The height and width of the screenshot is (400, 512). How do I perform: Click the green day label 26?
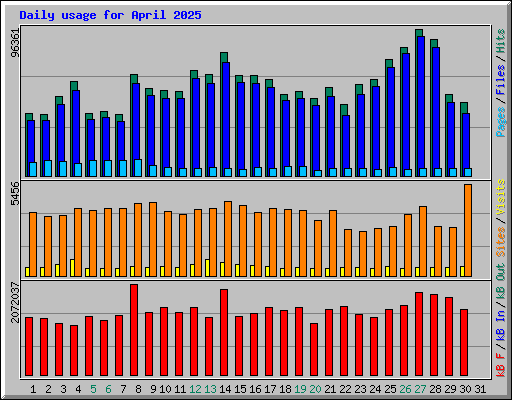coord(405,389)
